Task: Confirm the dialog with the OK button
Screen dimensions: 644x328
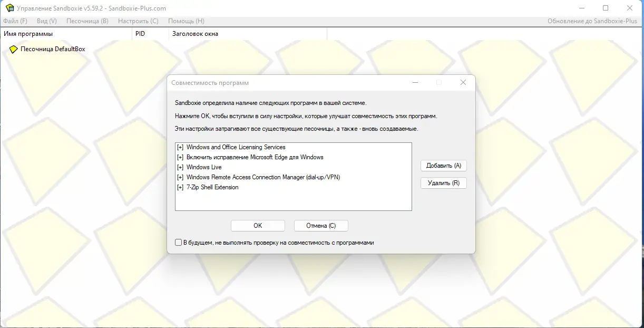Action: 258,226
